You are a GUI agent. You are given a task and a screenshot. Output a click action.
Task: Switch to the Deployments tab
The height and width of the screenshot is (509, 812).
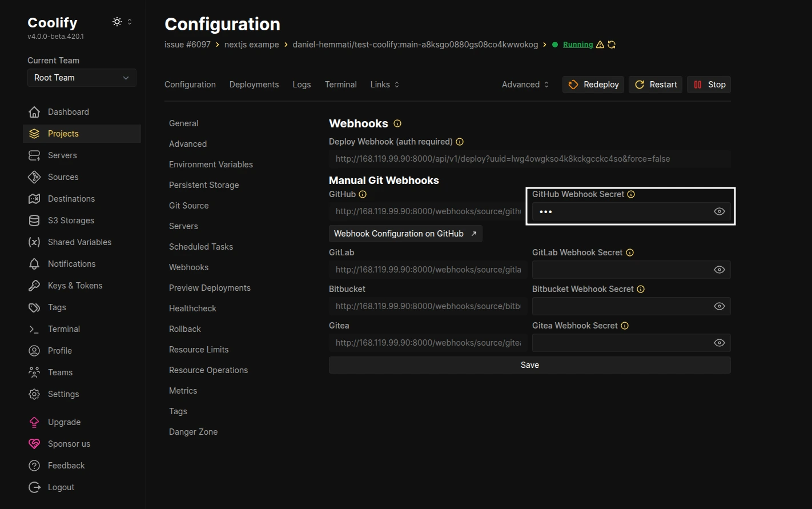click(x=254, y=84)
